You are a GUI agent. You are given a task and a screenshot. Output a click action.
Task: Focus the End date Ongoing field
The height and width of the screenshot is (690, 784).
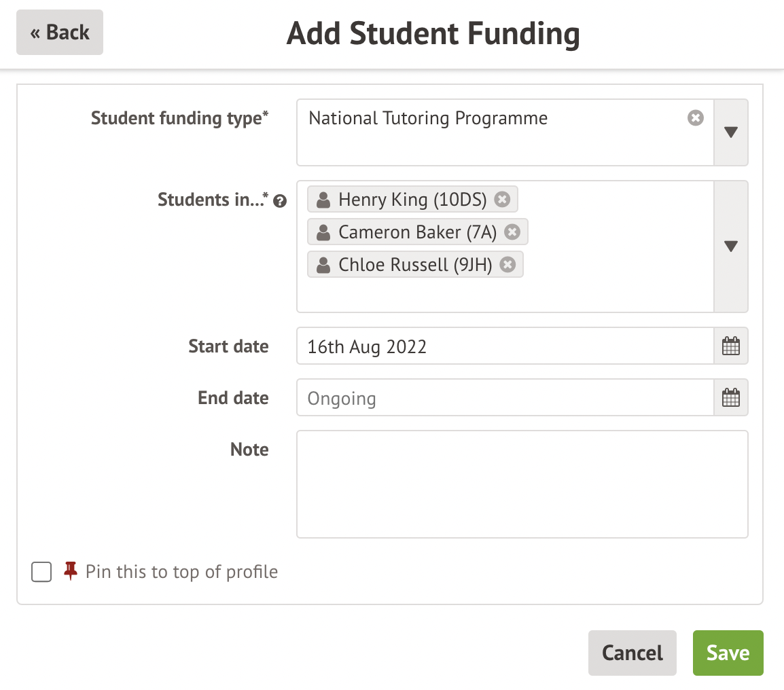[x=504, y=398]
